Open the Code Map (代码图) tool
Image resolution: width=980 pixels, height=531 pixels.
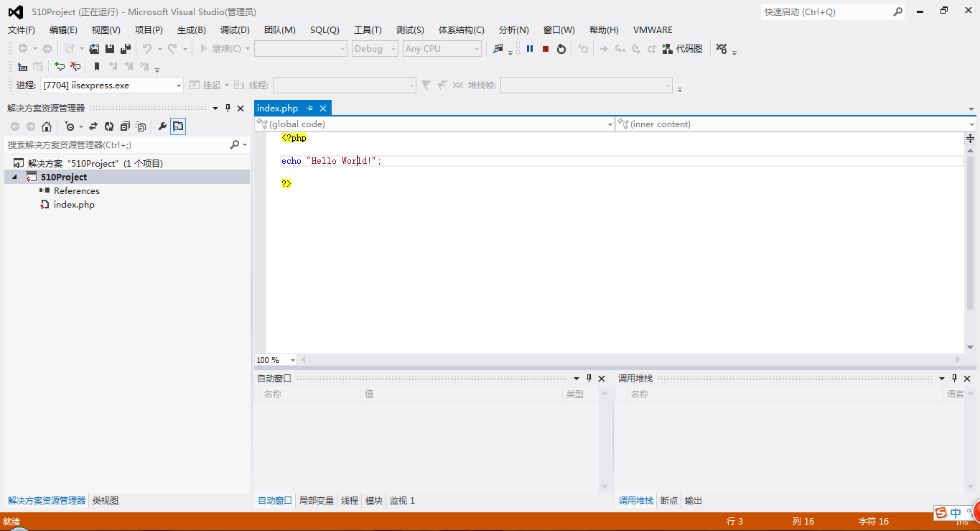click(682, 49)
